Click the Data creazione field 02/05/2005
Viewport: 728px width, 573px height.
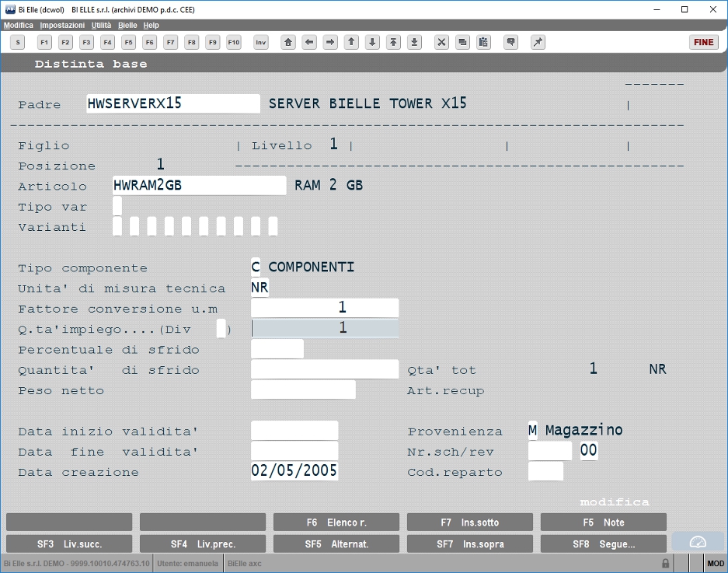coord(294,471)
